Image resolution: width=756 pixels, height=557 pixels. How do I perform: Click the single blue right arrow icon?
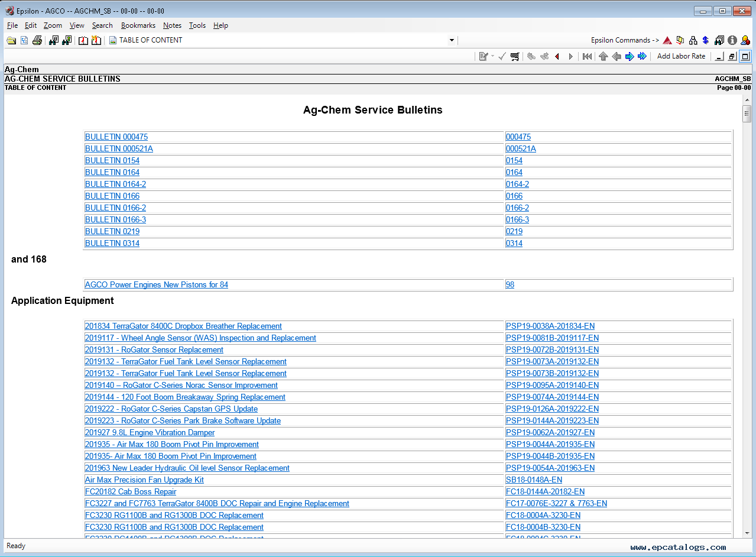pyautogui.click(x=630, y=56)
